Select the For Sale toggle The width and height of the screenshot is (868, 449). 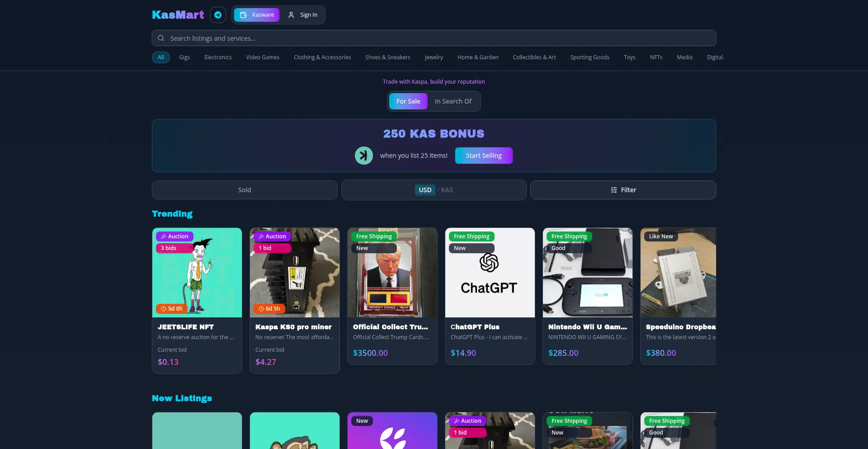(408, 101)
